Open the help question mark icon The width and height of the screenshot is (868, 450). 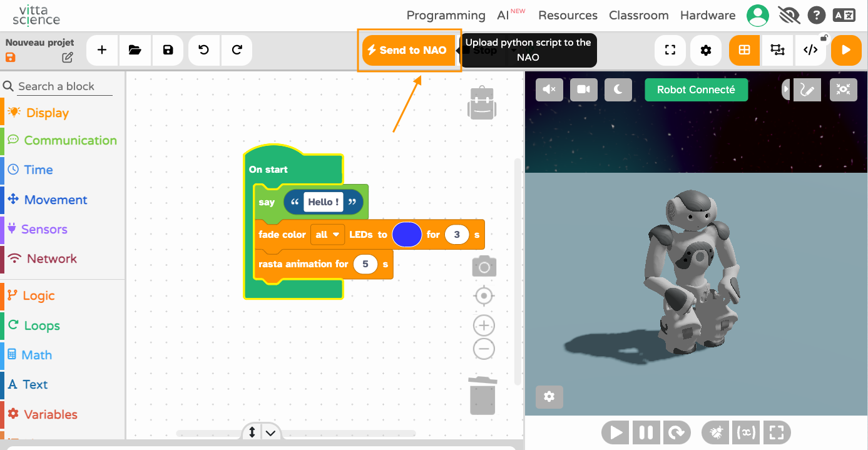[x=816, y=15]
